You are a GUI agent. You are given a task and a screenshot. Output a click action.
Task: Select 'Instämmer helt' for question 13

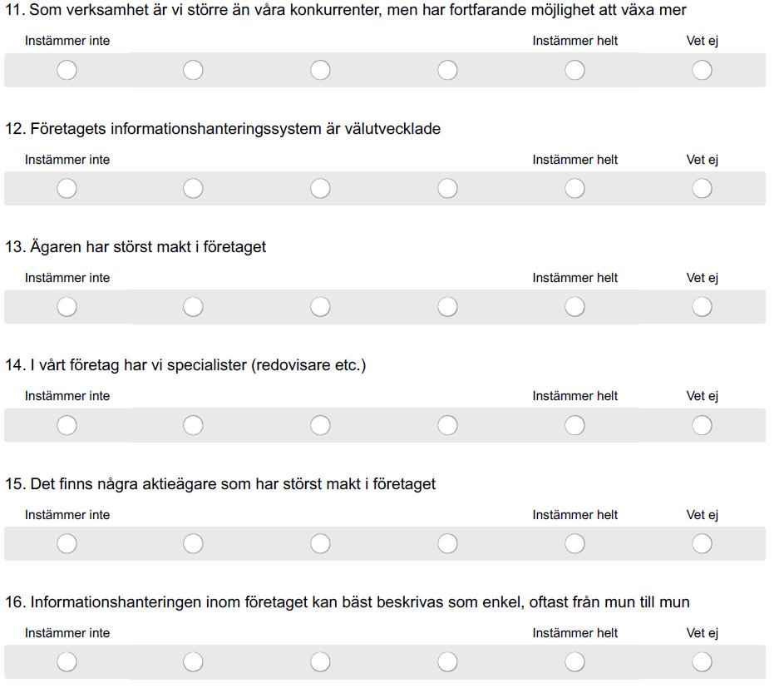click(x=574, y=307)
